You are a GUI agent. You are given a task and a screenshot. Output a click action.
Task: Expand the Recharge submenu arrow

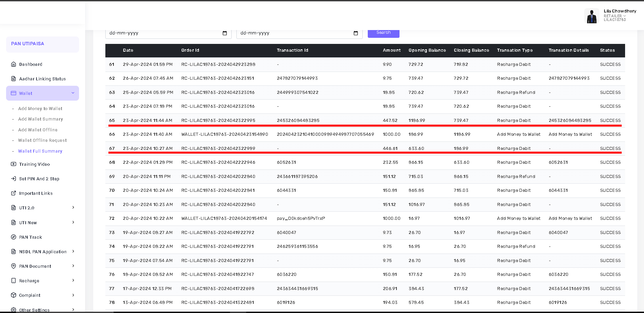(x=73, y=281)
